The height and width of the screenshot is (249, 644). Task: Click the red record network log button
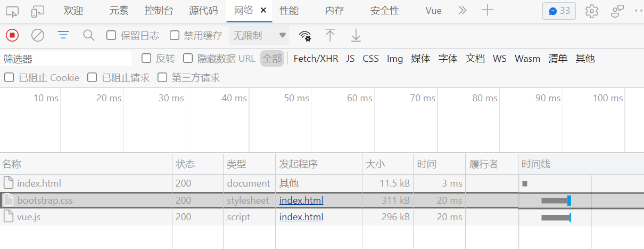click(x=12, y=36)
